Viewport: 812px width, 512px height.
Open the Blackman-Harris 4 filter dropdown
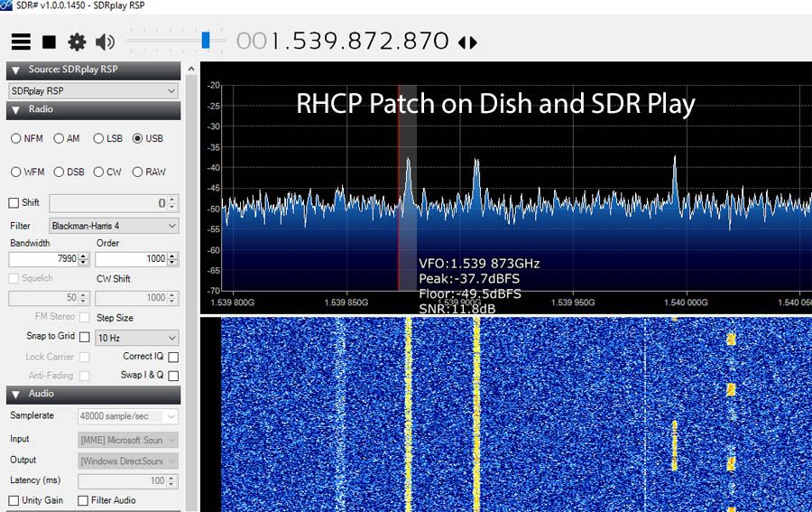pyautogui.click(x=114, y=226)
